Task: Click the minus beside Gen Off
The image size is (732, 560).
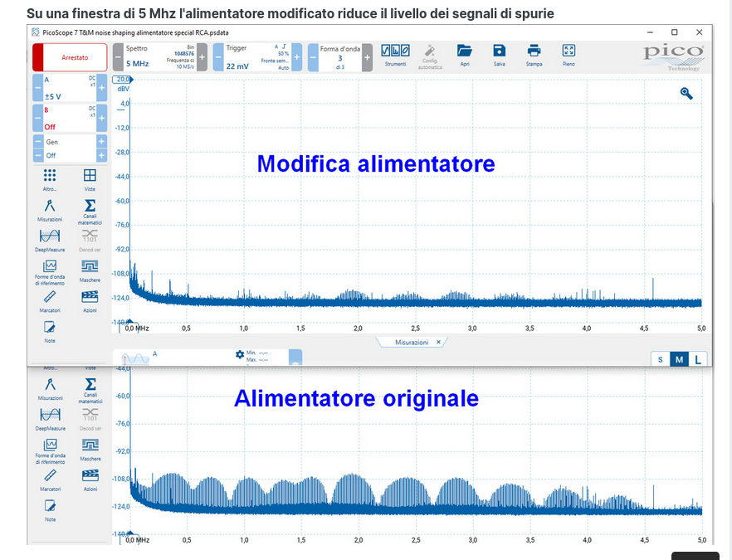Action: [38, 155]
